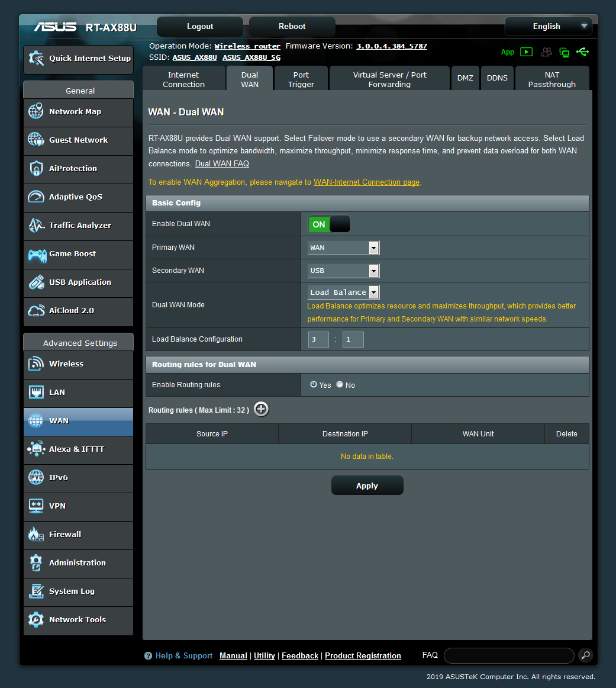Open Adaptive QoS gauge icon
616x688 pixels.
(36, 197)
